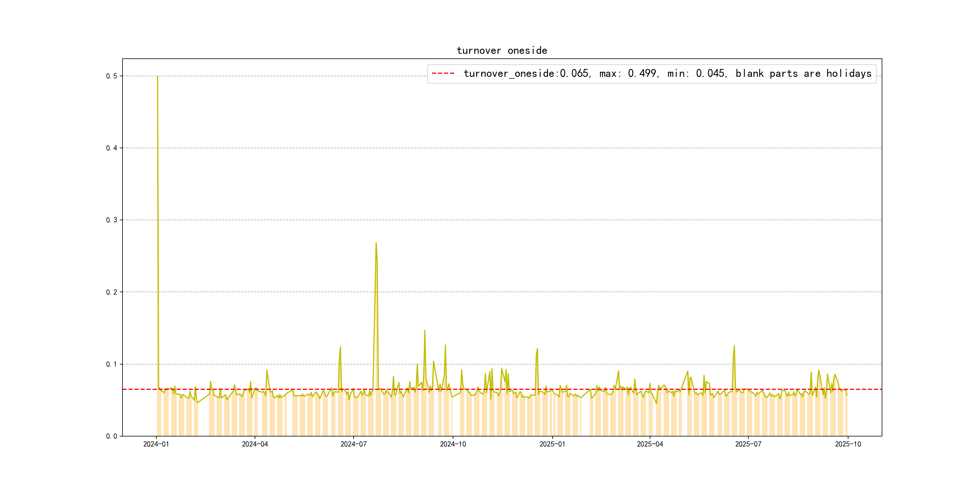The width and height of the screenshot is (980, 490).
Task: Click the 2024-07 x-axis date label
Action: coord(353,444)
